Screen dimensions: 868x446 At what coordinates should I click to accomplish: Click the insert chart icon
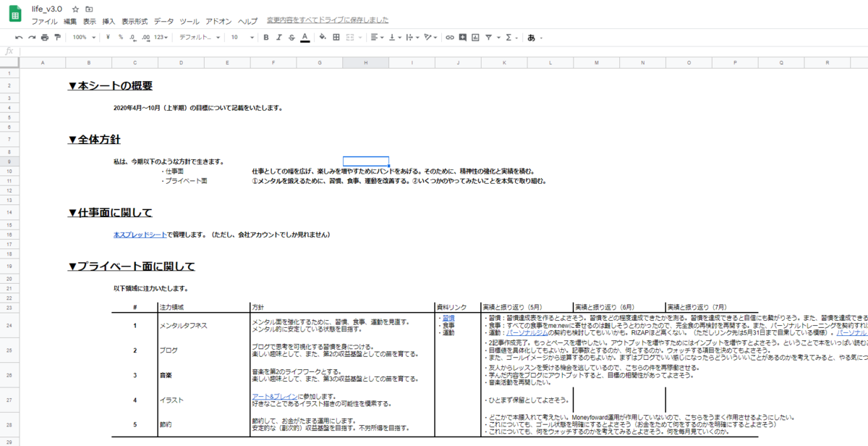click(x=475, y=37)
